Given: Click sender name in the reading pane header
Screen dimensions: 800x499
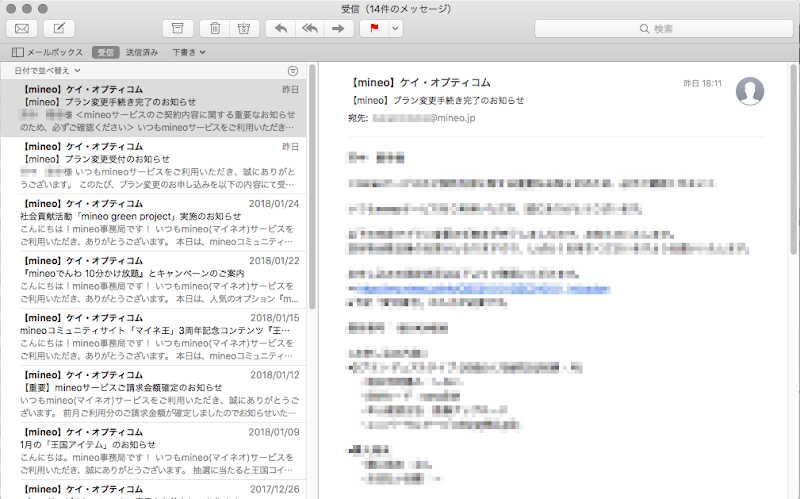Looking at the screenshot, I should 421,83.
